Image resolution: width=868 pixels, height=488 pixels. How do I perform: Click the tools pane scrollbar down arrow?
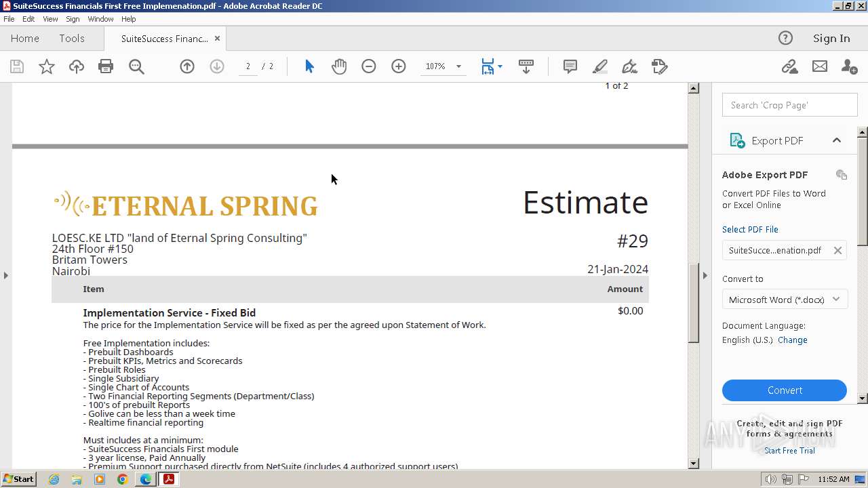863,399
